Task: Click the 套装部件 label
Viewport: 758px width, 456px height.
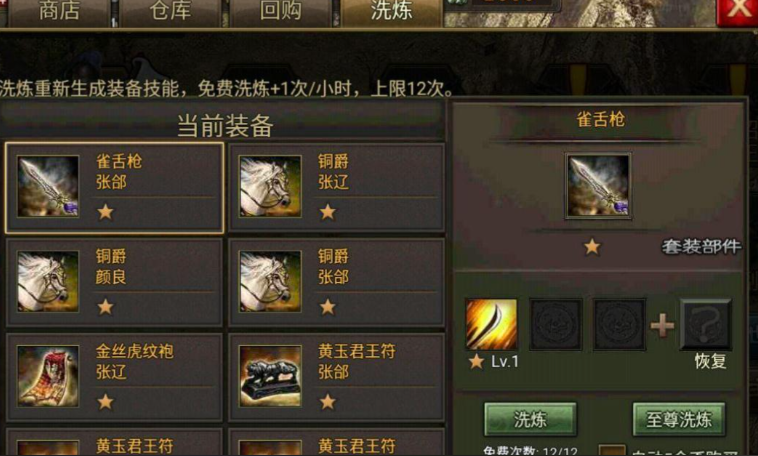Action: [x=701, y=247]
